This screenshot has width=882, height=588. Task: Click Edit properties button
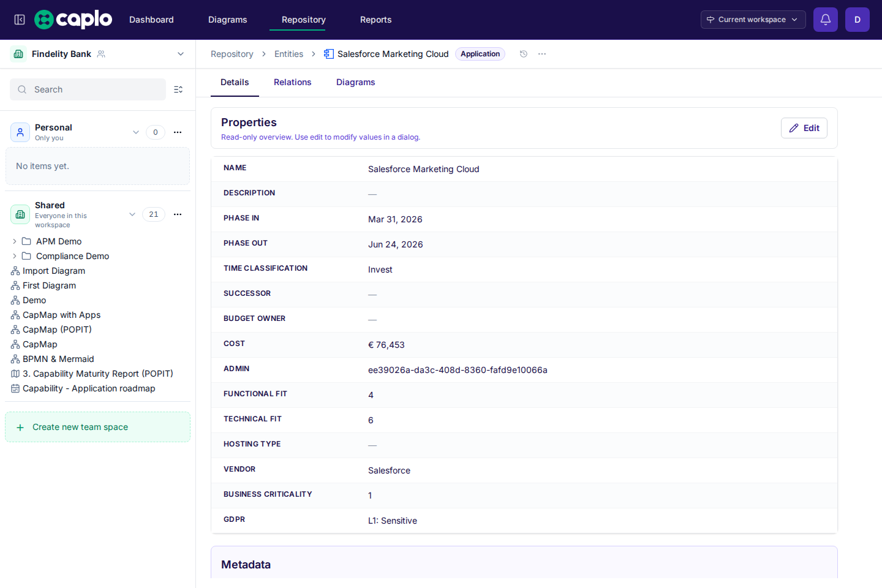(x=804, y=128)
